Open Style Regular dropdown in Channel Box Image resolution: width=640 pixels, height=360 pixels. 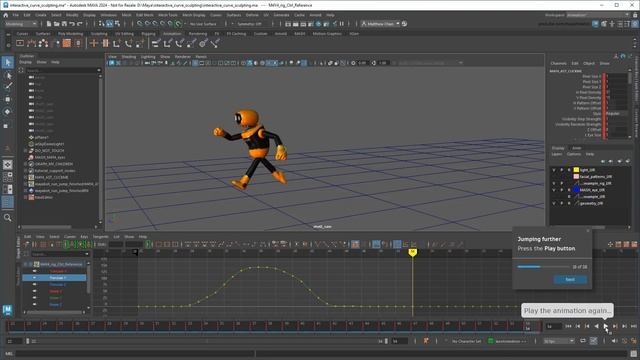pyautogui.click(x=616, y=113)
